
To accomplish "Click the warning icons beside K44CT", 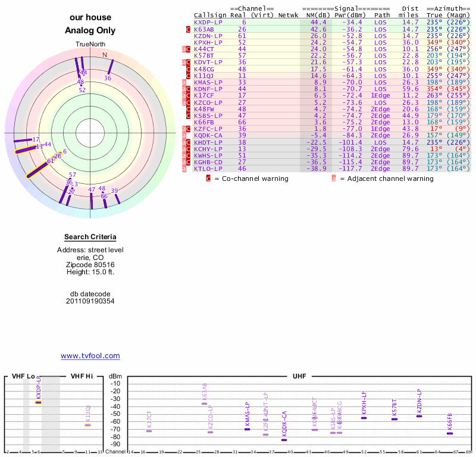I will pyautogui.click(x=186, y=49).
